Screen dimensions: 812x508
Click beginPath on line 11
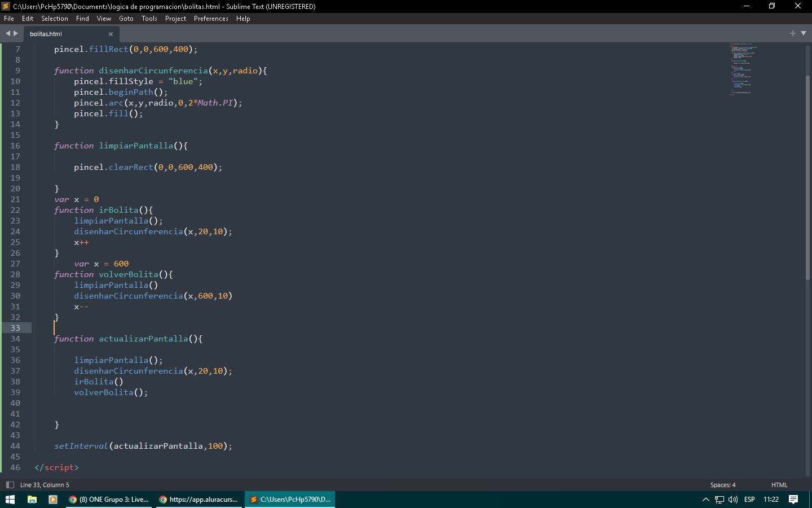pos(131,92)
